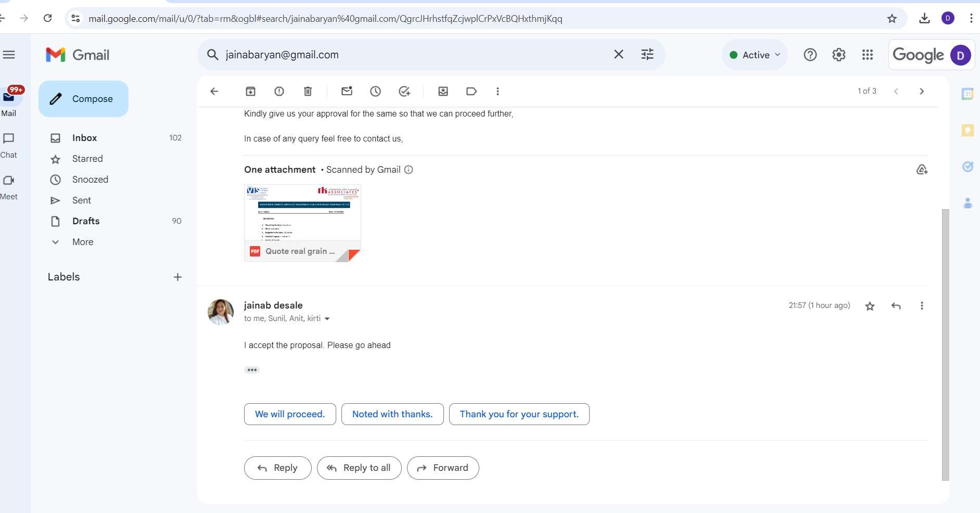Expand More in left sidebar
The image size is (980, 513).
[83, 242]
